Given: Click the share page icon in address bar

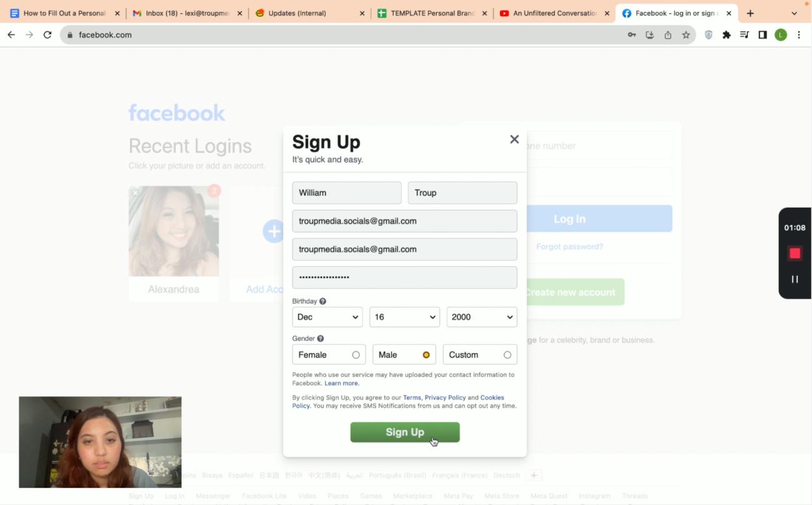Looking at the screenshot, I should tap(668, 35).
